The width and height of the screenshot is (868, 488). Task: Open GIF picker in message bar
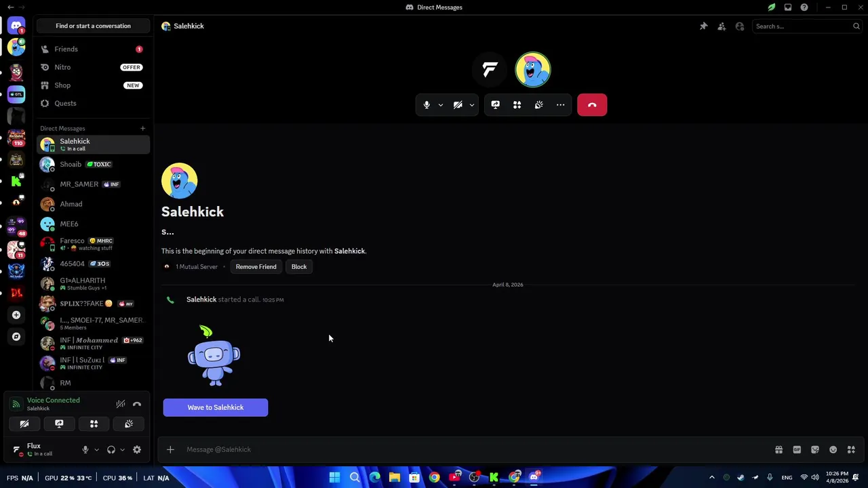pyautogui.click(x=797, y=449)
